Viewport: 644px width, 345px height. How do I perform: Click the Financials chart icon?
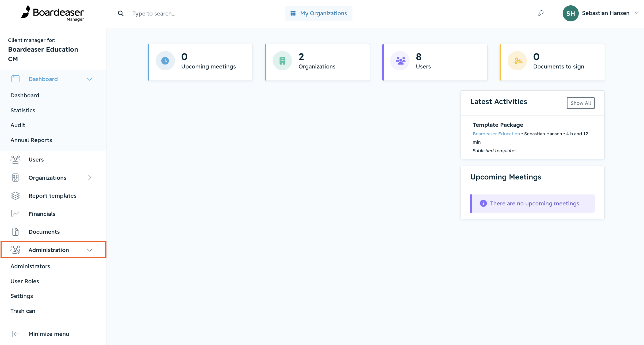coord(16,214)
